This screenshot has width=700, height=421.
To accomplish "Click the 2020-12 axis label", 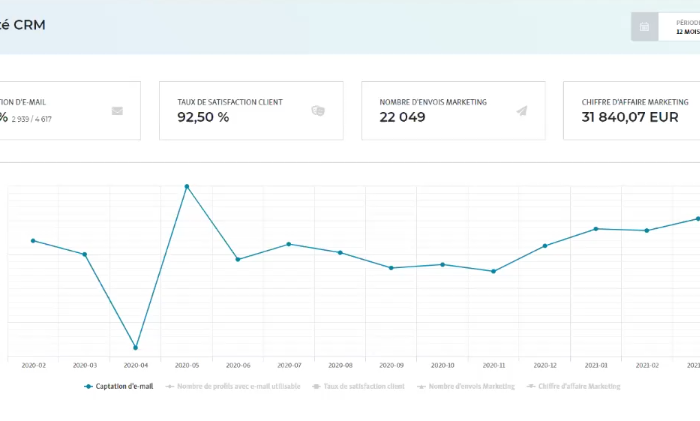I will point(545,365).
